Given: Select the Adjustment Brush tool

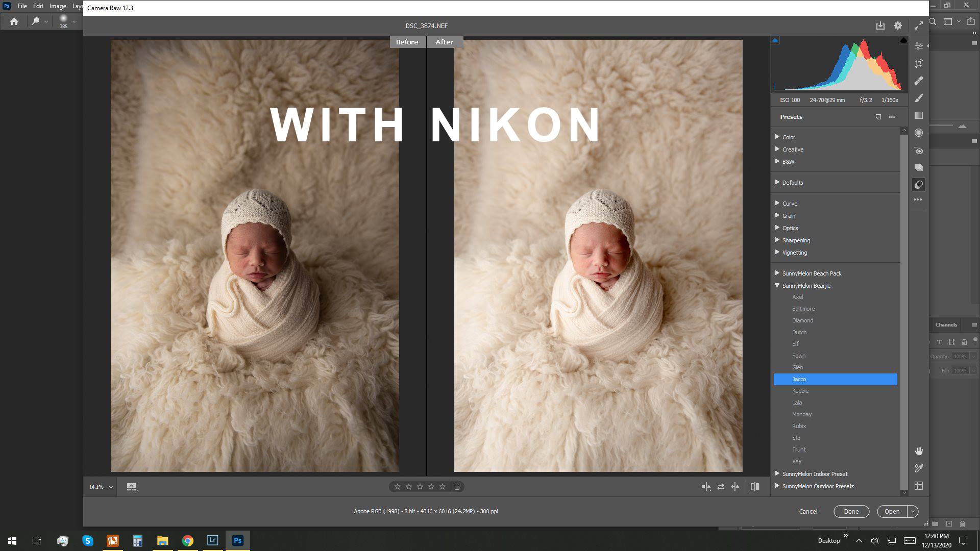Looking at the screenshot, I should click(x=919, y=98).
